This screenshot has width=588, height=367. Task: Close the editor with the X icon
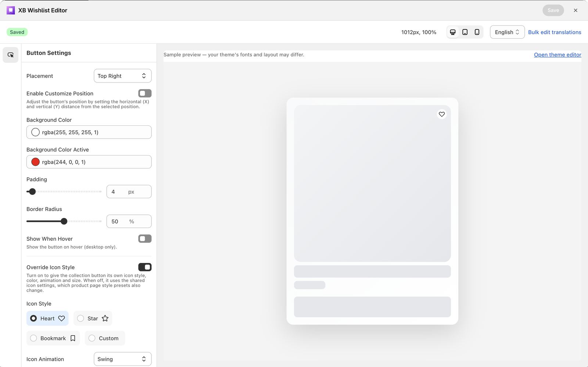pos(576,10)
